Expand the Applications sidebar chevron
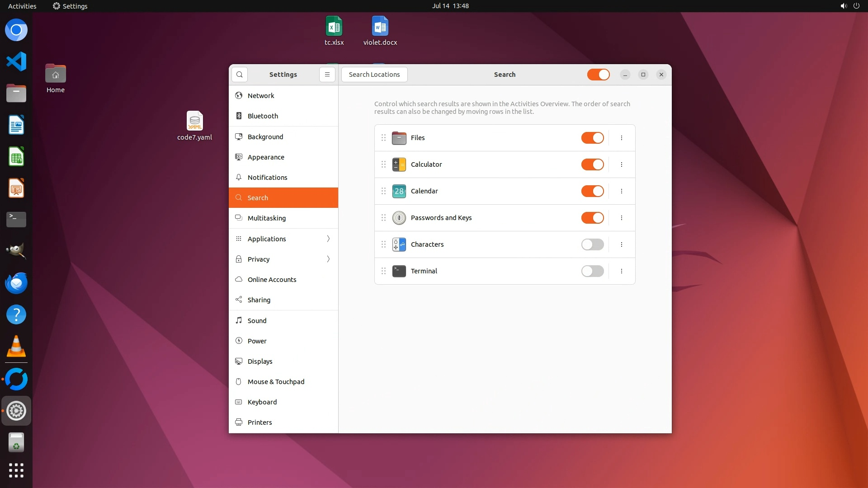The width and height of the screenshot is (868, 488). [x=328, y=239]
